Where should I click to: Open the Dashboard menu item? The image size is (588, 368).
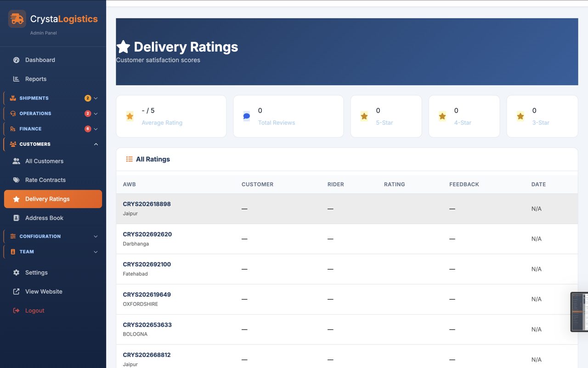click(53, 60)
